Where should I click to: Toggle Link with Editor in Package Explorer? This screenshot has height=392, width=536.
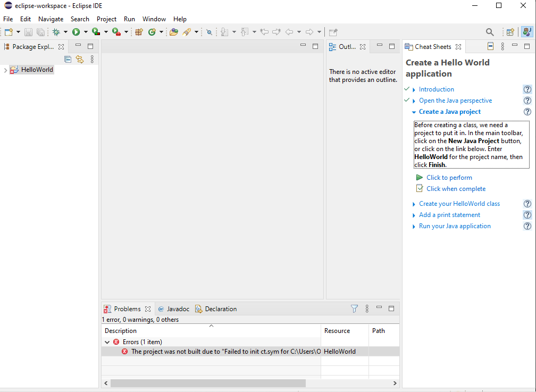coord(80,60)
